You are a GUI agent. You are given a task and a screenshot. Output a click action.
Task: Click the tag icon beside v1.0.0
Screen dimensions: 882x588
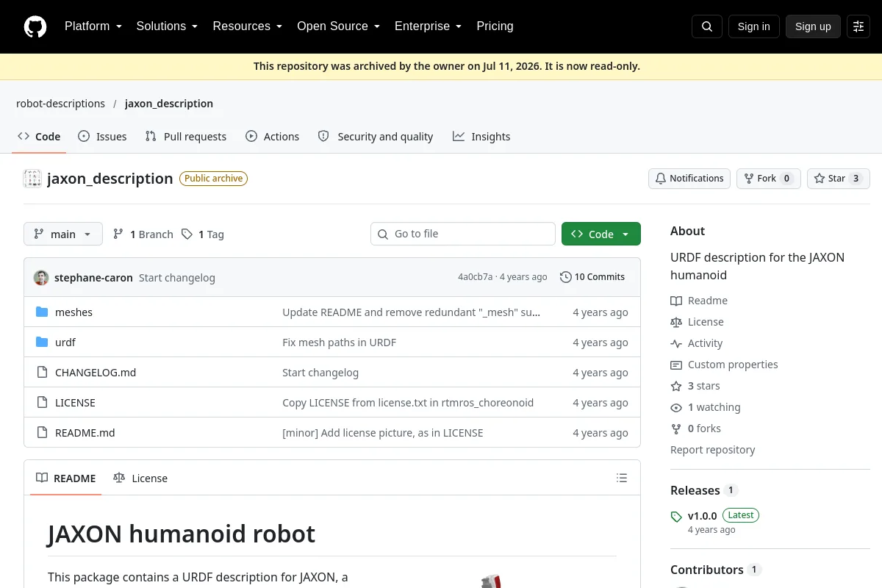pos(676,517)
